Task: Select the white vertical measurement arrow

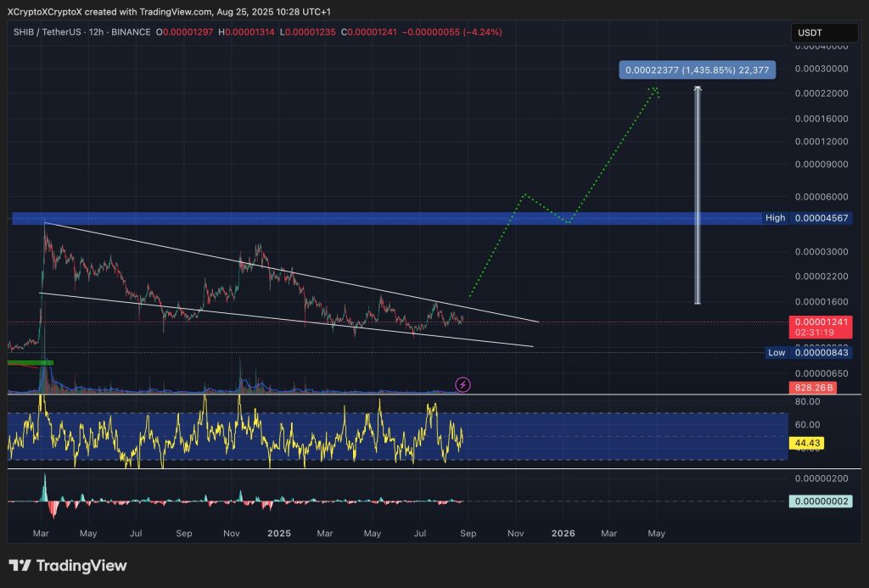Action: coord(698,195)
